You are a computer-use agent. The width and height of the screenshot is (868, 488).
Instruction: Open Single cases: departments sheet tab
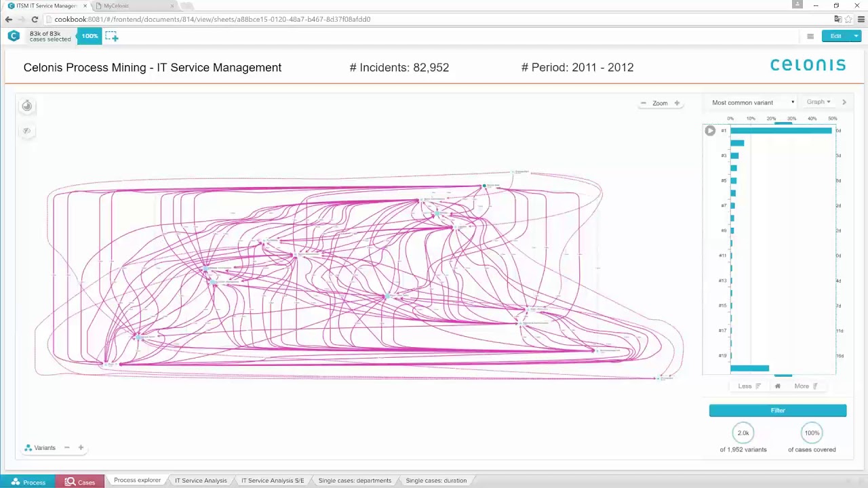[355, 481]
